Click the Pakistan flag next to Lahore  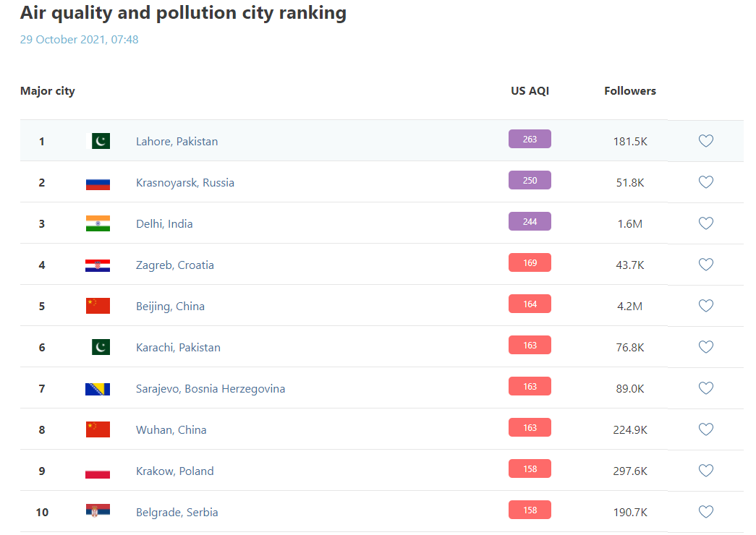(100, 141)
